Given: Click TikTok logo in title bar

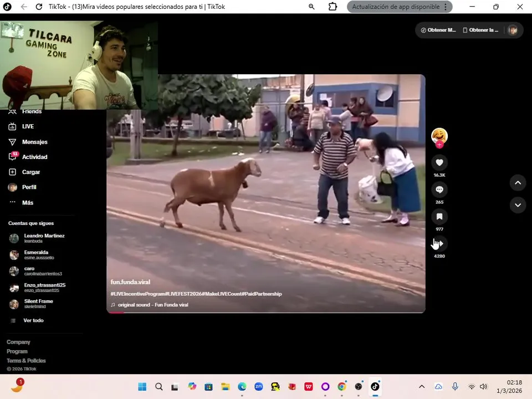Looking at the screenshot, I should [7, 7].
